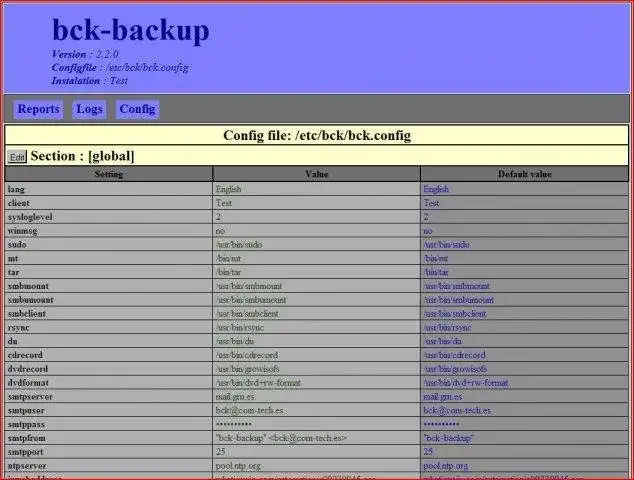Select the smbmount setting name

click(x=28, y=286)
